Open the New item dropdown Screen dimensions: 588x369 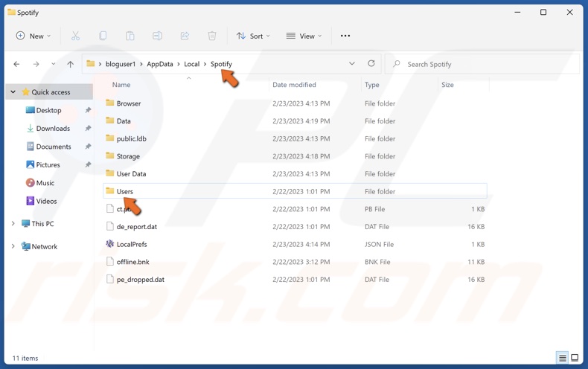[33, 36]
